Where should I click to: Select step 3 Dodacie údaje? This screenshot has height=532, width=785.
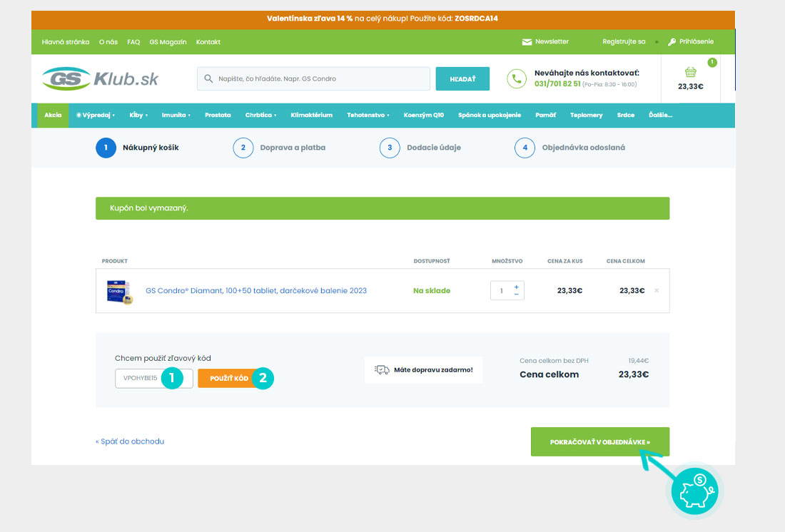pyautogui.click(x=420, y=148)
